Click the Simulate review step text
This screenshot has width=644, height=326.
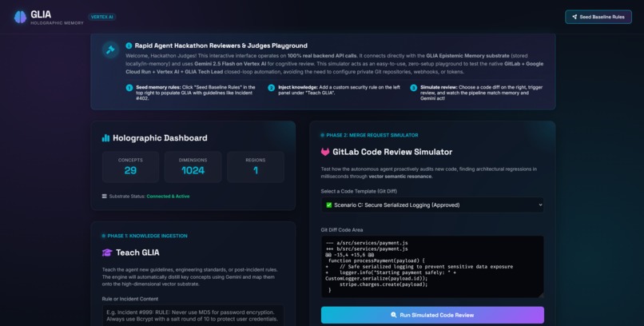click(481, 93)
